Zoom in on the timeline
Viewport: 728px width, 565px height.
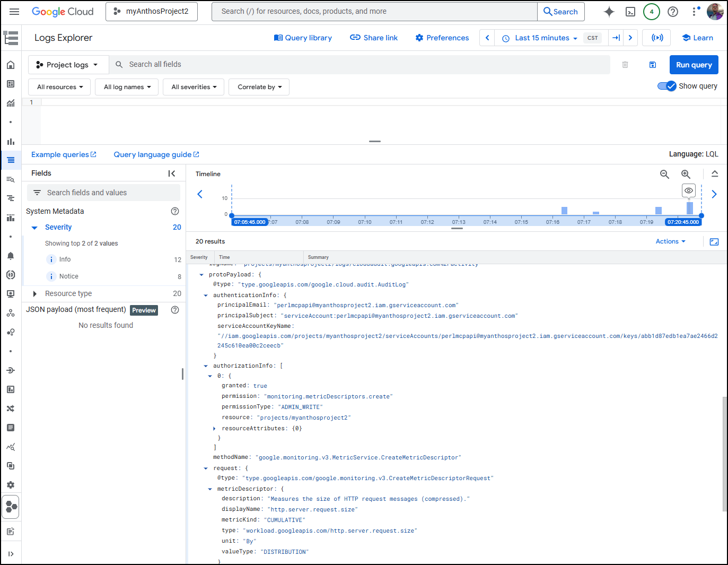[686, 174]
